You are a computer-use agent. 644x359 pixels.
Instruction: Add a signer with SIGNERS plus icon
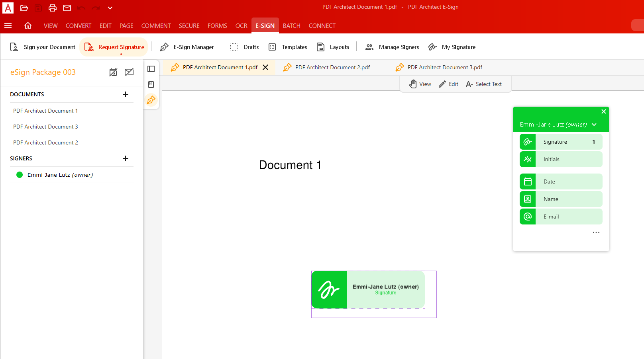(126, 158)
